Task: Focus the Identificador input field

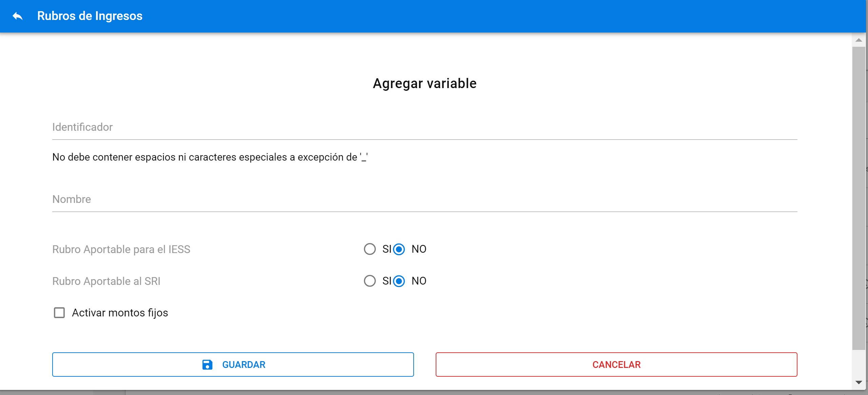Action: pyautogui.click(x=425, y=127)
